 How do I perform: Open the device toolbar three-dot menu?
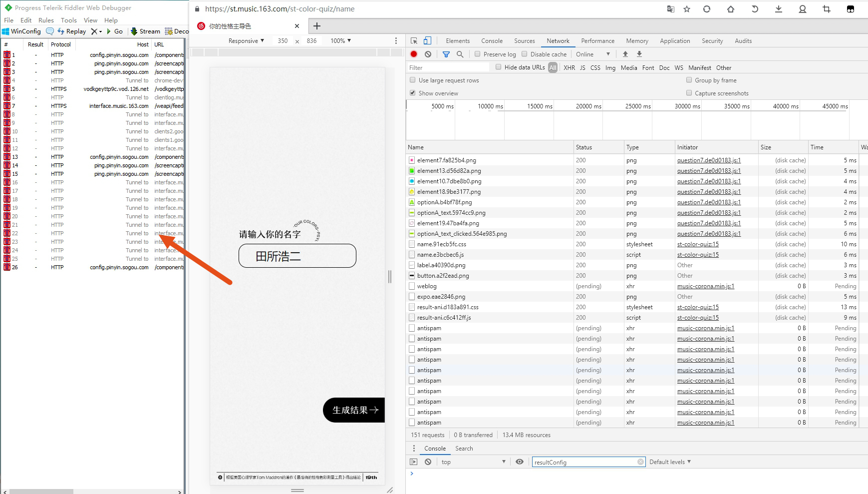click(x=396, y=41)
